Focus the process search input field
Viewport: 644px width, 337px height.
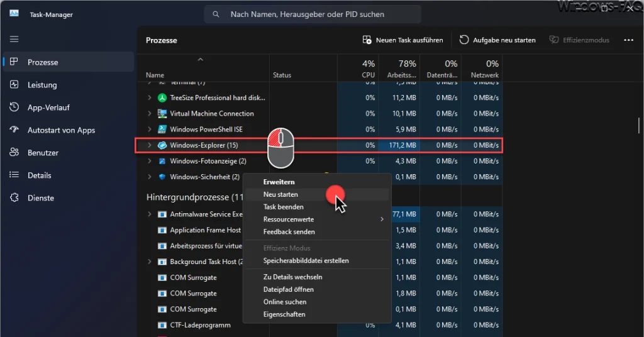[313, 14]
